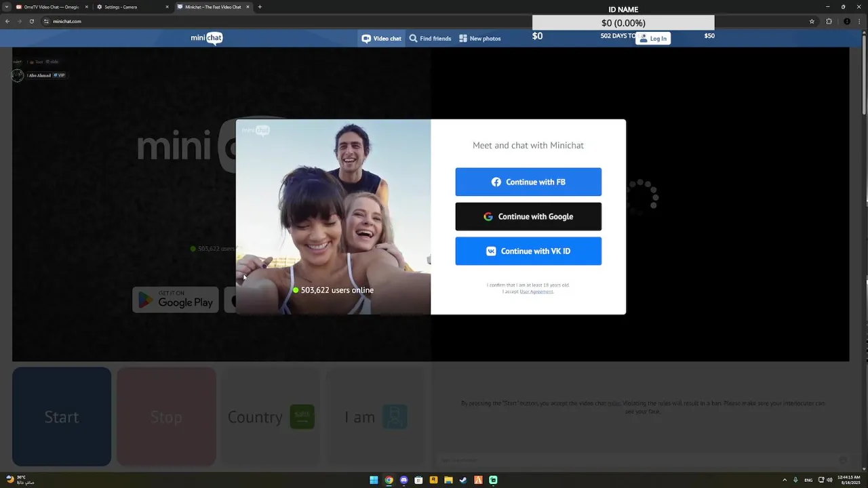Open the taskbar clock and date

point(849,480)
